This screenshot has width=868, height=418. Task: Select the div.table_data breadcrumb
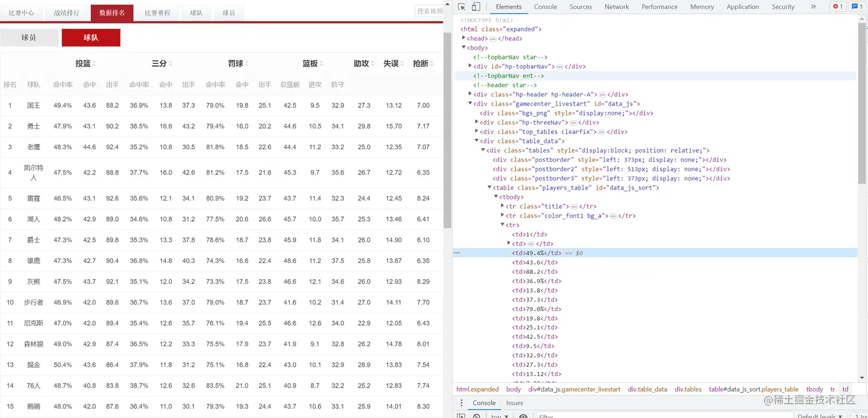click(x=648, y=389)
